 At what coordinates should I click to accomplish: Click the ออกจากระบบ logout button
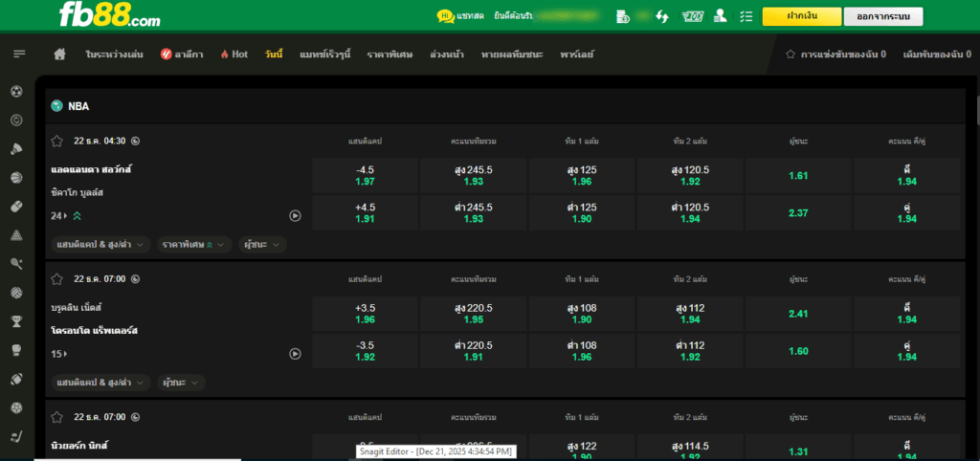coord(883,16)
